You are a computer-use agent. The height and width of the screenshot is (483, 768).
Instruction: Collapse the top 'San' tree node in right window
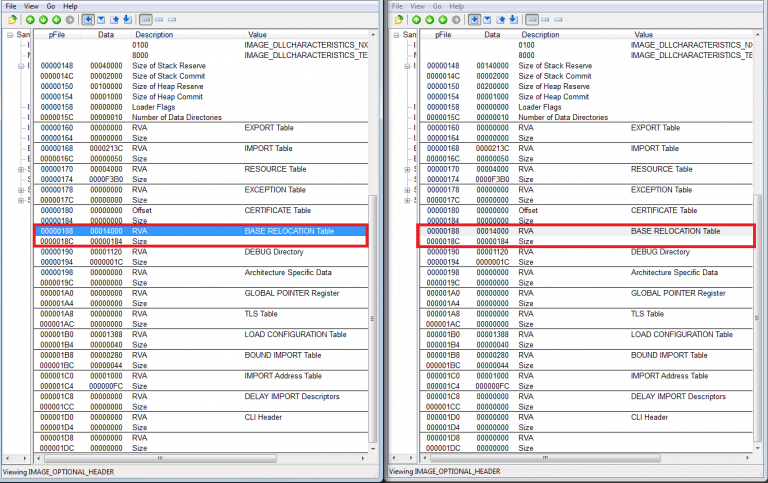(397, 35)
